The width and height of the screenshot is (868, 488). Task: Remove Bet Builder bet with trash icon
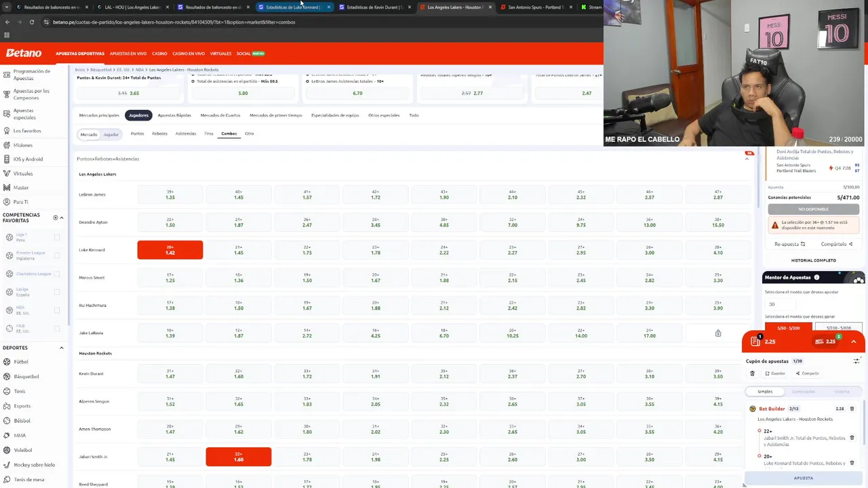coord(852,409)
